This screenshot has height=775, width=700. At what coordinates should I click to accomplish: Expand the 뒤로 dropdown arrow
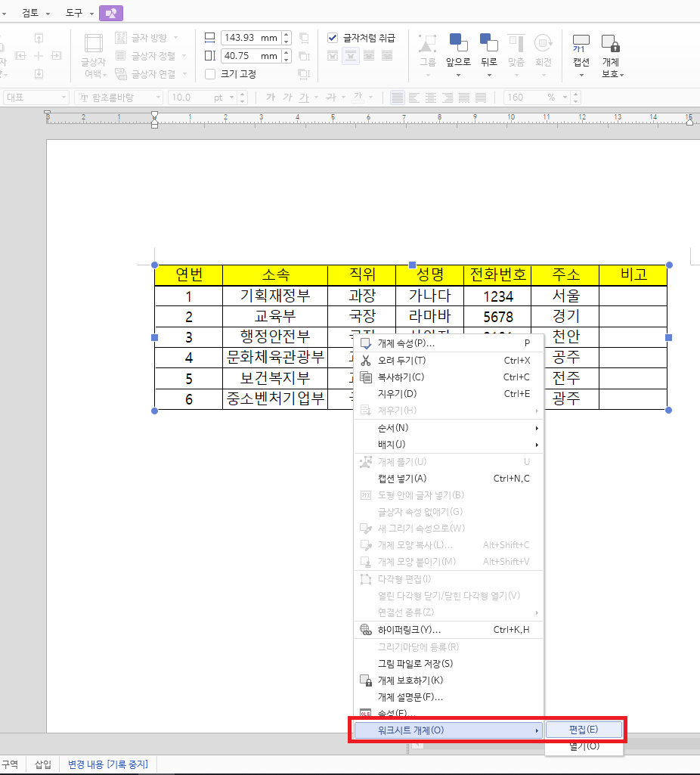489,75
